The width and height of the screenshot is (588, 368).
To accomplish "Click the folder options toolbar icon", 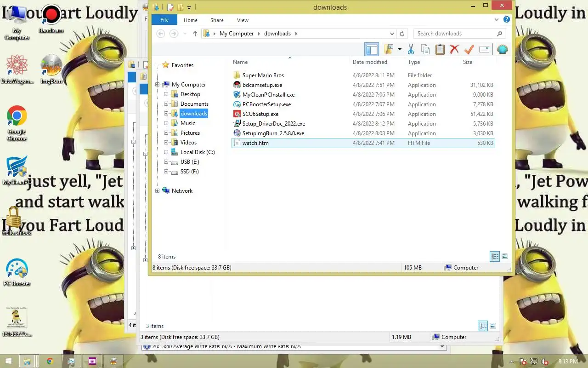I will [x=389, y=49].
